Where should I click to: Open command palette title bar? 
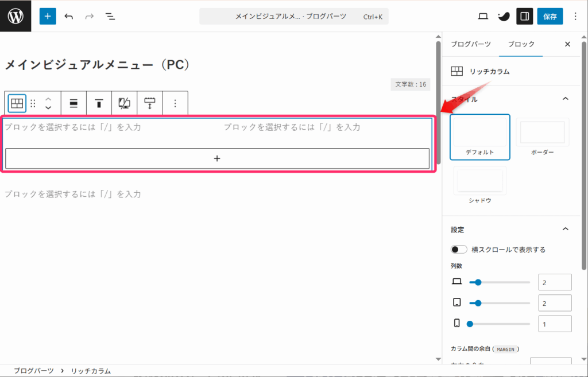293,17
